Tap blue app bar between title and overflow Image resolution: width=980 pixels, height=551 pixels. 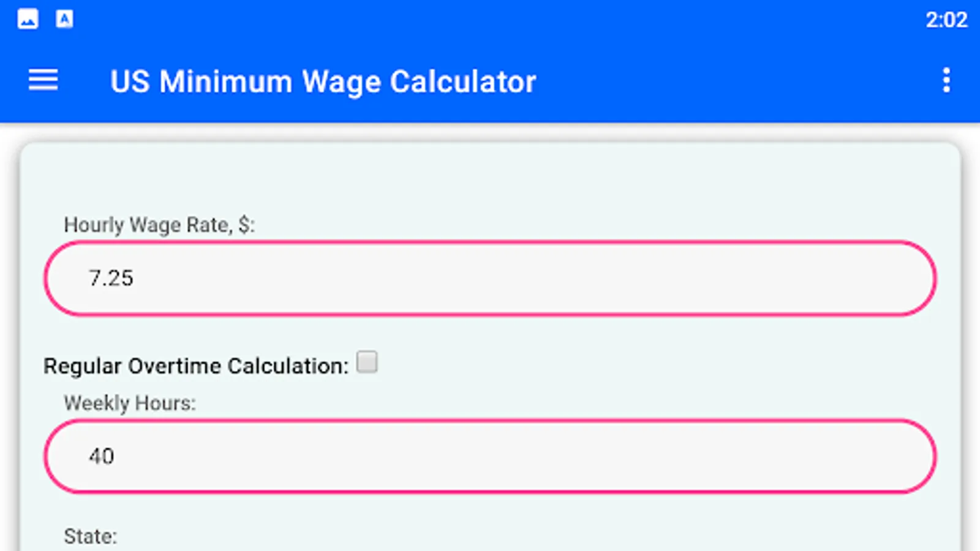[735, 81]
